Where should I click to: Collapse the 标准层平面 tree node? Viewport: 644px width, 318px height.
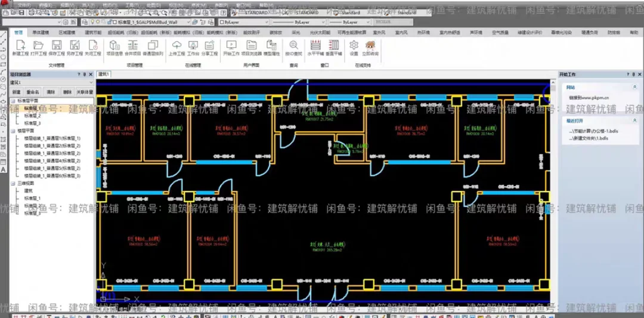[13, 101]
